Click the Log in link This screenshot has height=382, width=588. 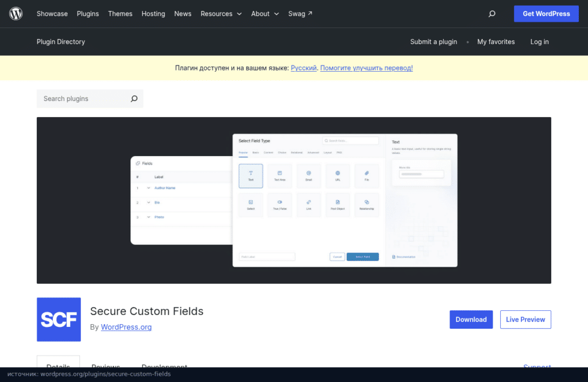tap(539, 41)
